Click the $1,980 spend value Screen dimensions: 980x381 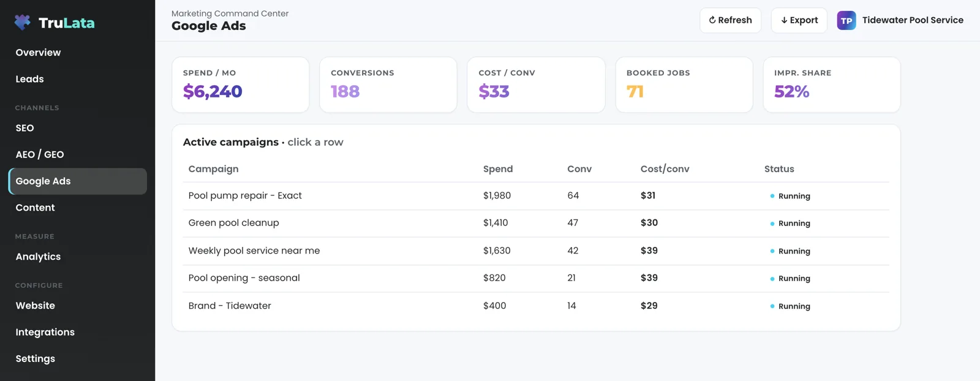(497, 195)
